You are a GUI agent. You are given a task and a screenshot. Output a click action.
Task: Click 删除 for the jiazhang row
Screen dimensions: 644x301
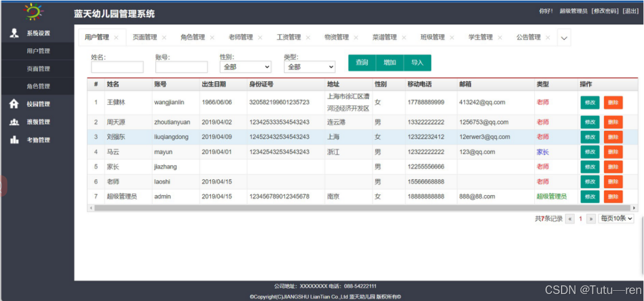coord(613,167)
